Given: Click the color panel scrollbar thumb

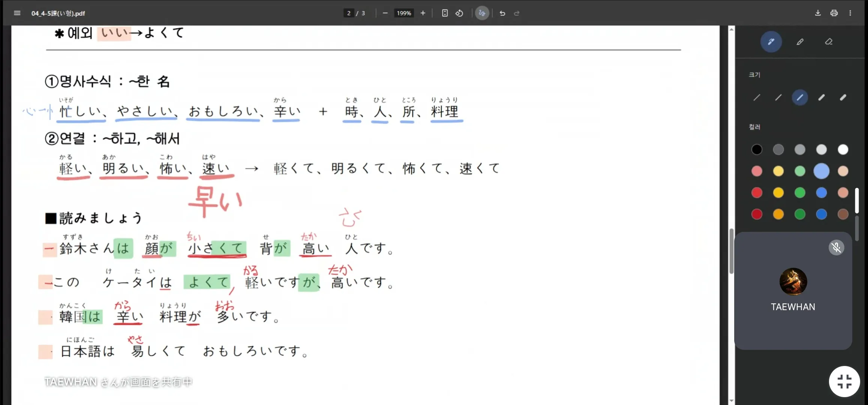Looking at the screenshot, I should pos(857,201).
